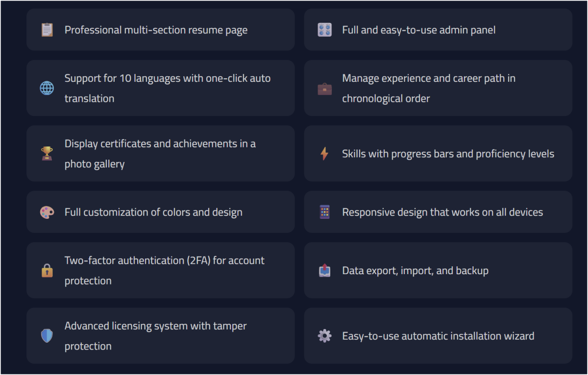
Task: Click the data export tray icon
Action: pyautogui.click(x=324, y=270)
